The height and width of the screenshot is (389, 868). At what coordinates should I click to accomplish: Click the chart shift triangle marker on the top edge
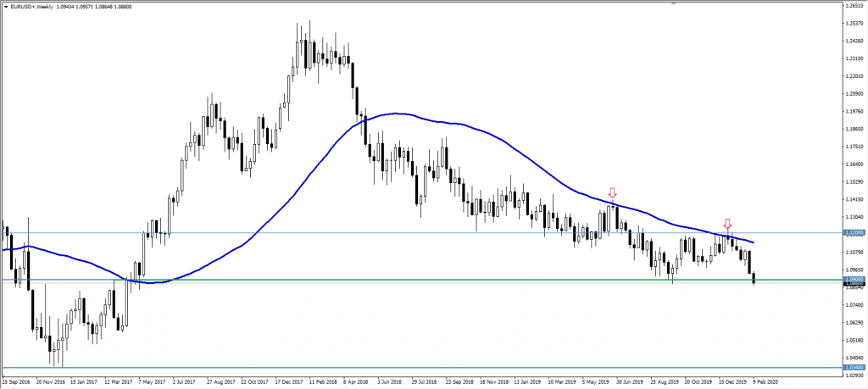[673, 3]
